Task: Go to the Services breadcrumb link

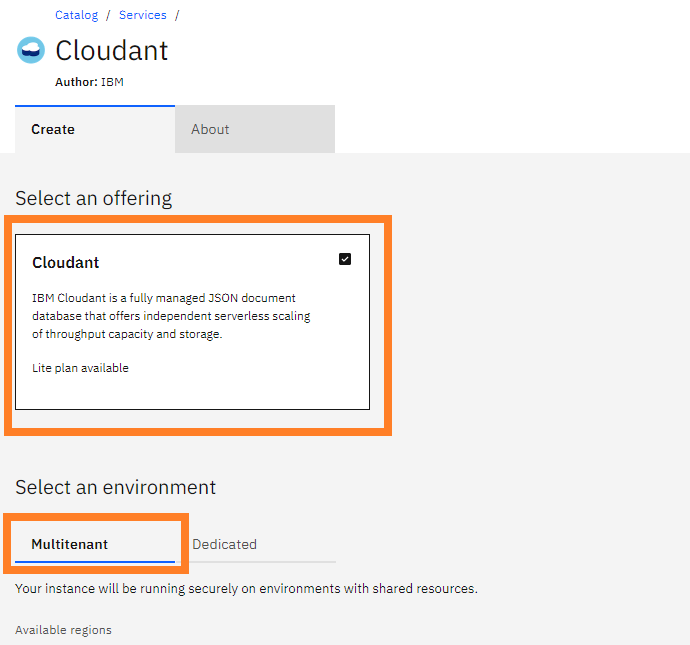Action: 143,15
